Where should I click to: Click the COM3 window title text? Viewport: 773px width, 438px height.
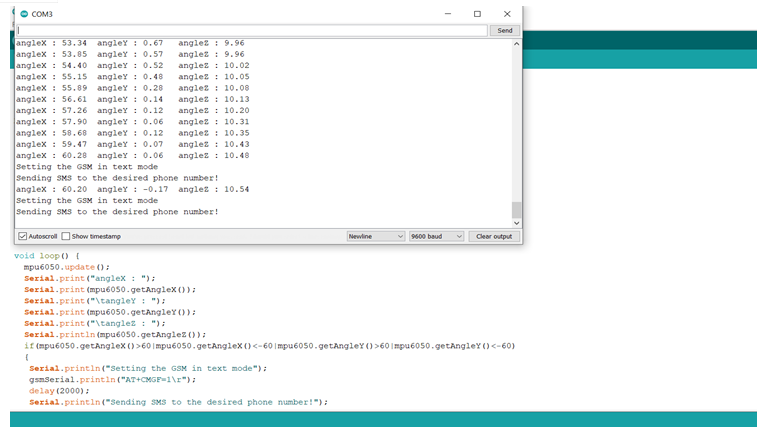click(x=42, y=14)
